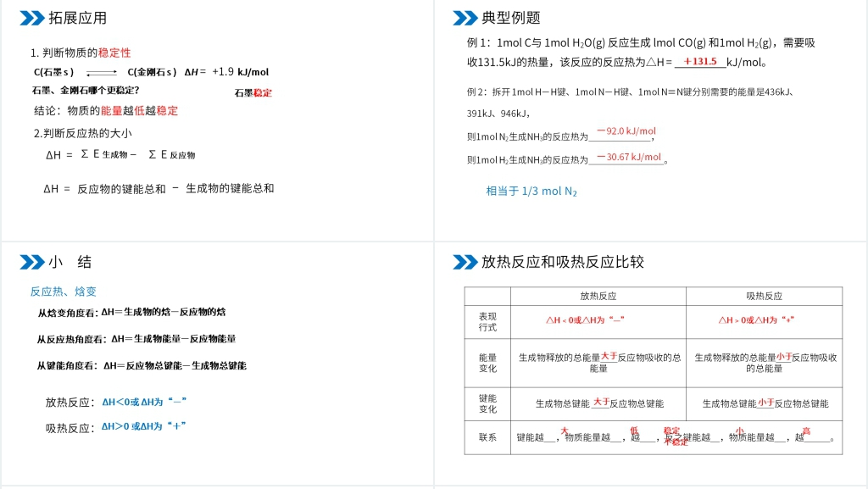Click the double-chevron icon beside 小结
Screen dimensions: 868x489
pos(32,262)
